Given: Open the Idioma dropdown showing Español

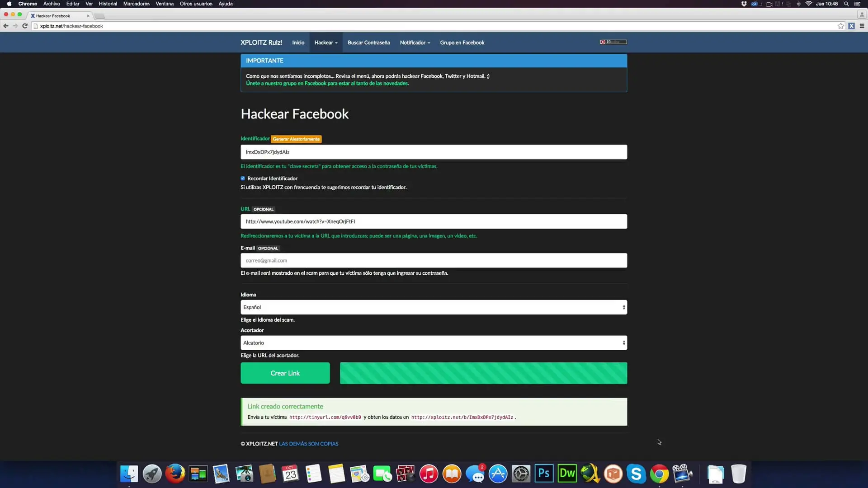Looking at the screenshot, I should tap(434, 307).
